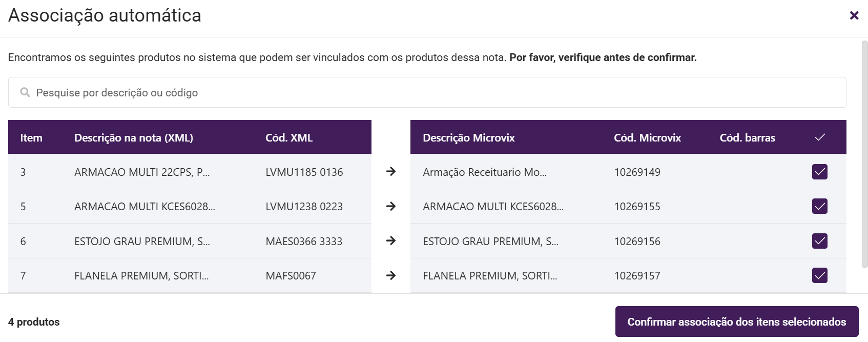Uncheck the Armação Receituario row checkbox
868x342 pixels.
coord(820,172)
